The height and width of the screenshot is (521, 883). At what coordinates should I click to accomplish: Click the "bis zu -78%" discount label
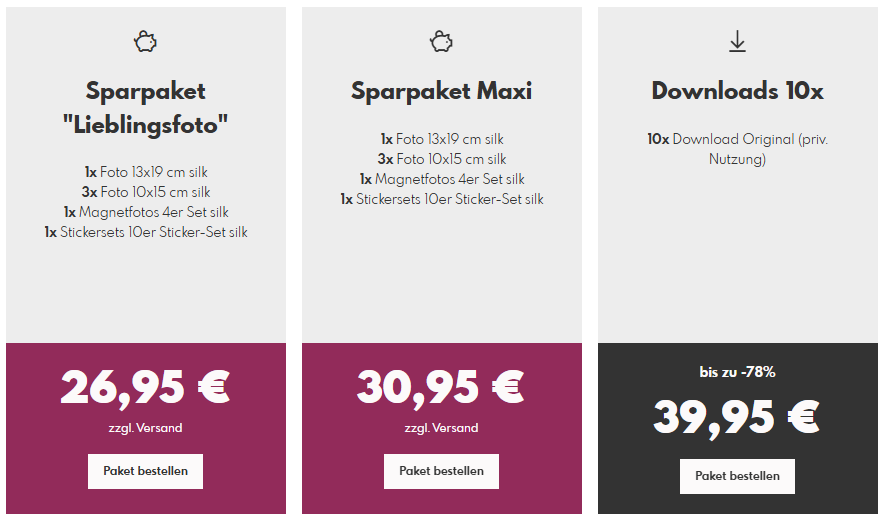point(737,372)
